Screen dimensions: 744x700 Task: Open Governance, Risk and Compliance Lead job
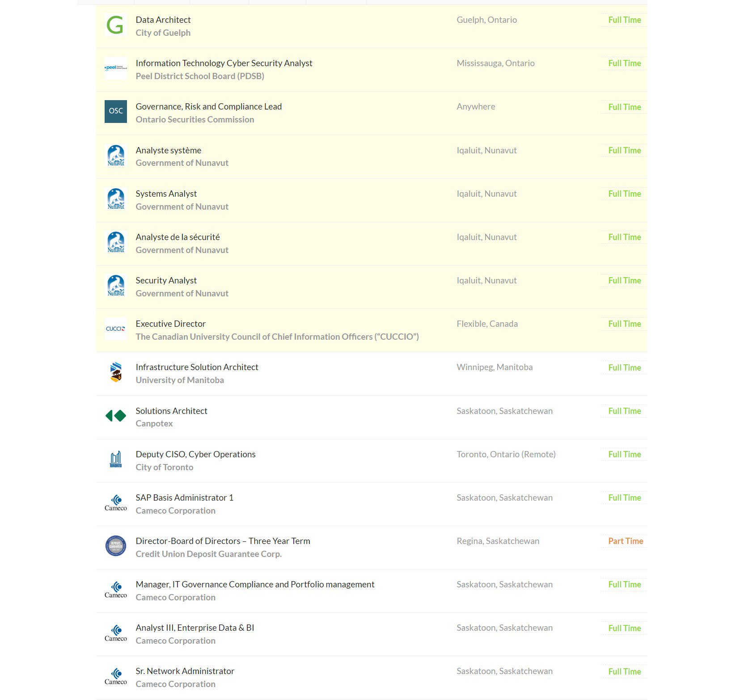tap(209, 106)
